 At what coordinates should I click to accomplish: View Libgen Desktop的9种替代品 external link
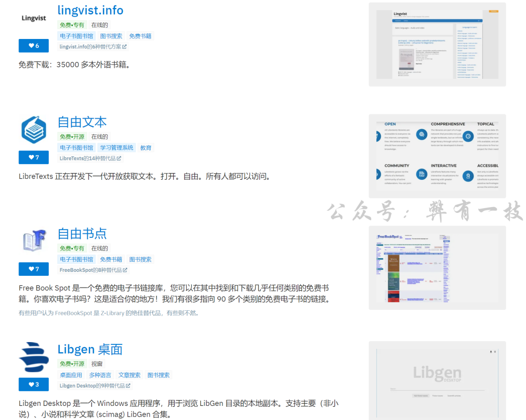[x=94, y=386]
